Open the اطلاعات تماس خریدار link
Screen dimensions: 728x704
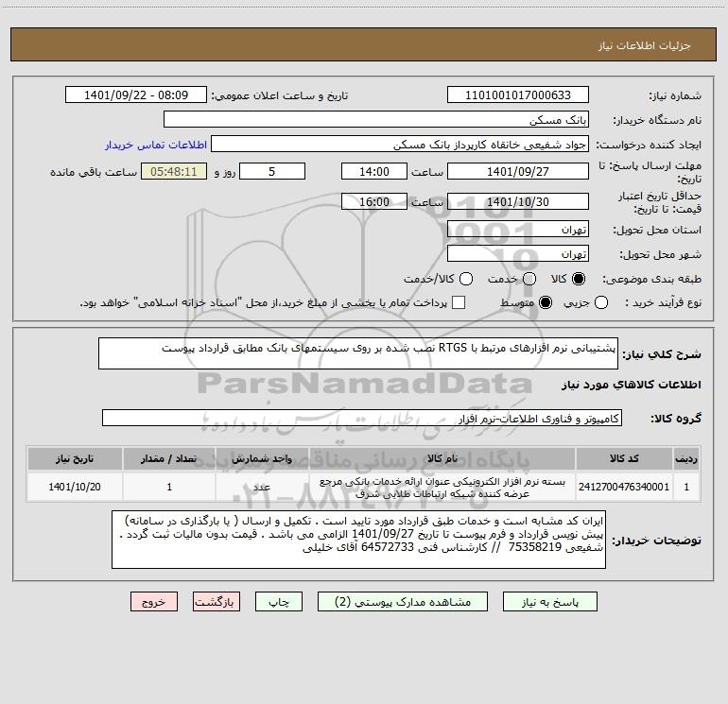point(156,145)
